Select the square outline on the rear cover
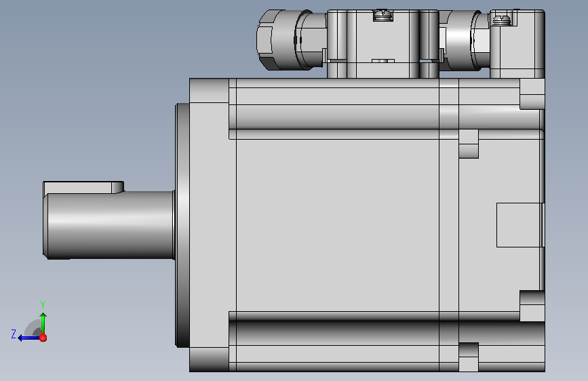 (520, 225)
